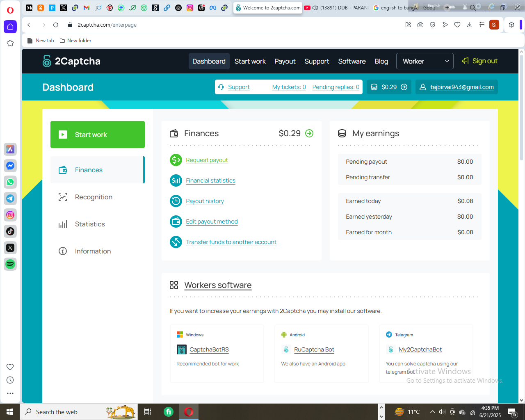Image resolution: width=525 pixels, height=420 pixels.
Task: Open the New folder bookmark
Action: pos(75,41)
